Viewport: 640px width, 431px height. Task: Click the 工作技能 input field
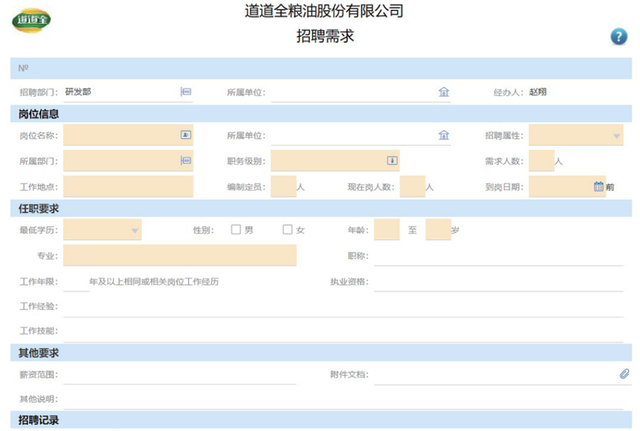click(x=343, y=332)
